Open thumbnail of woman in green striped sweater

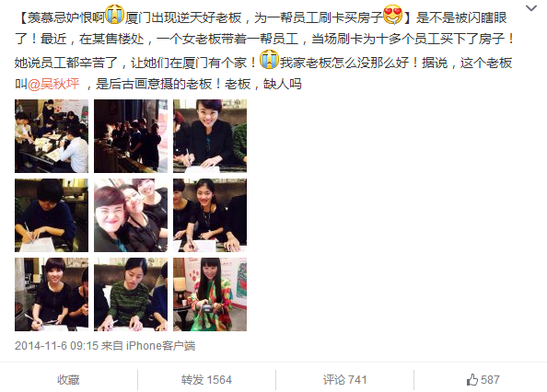click(x=131, y=294)
